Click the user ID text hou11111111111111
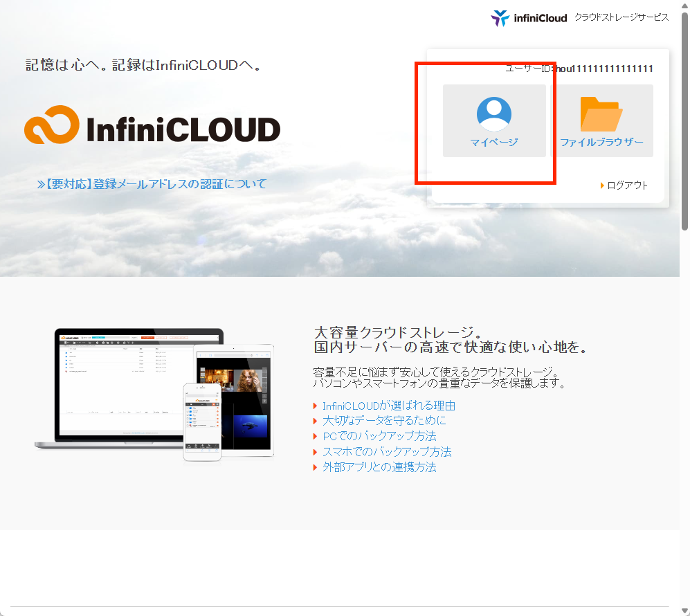 point(603,69)
